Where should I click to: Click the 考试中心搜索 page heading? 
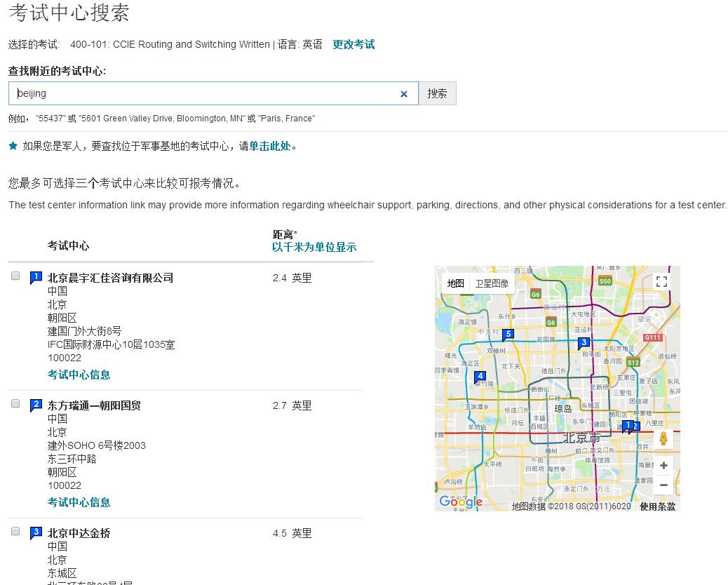click(x=69, y=13)
